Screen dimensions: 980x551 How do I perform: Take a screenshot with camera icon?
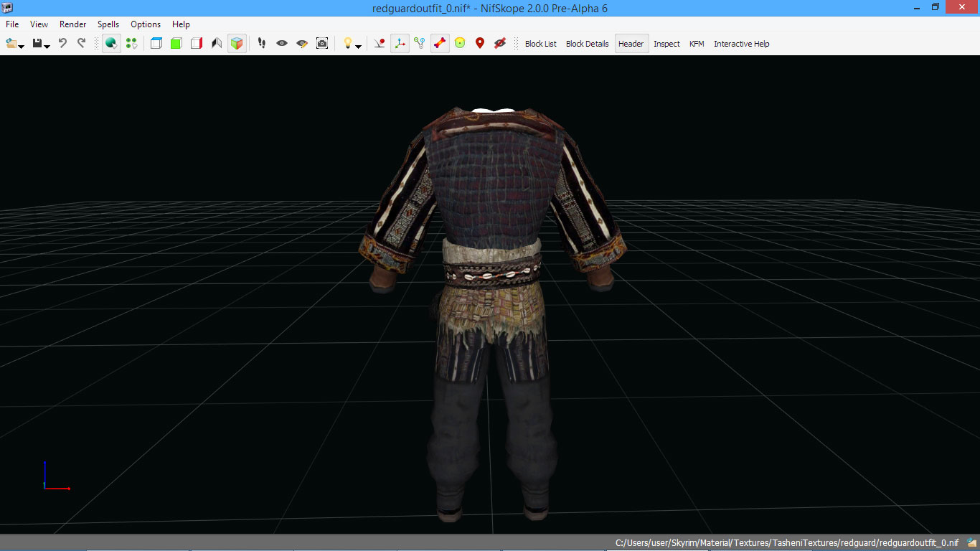tap(322, 44)
